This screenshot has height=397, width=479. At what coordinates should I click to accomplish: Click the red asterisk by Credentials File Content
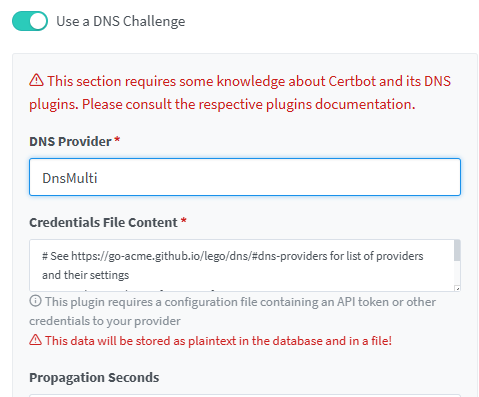click(x=183, y=220)
